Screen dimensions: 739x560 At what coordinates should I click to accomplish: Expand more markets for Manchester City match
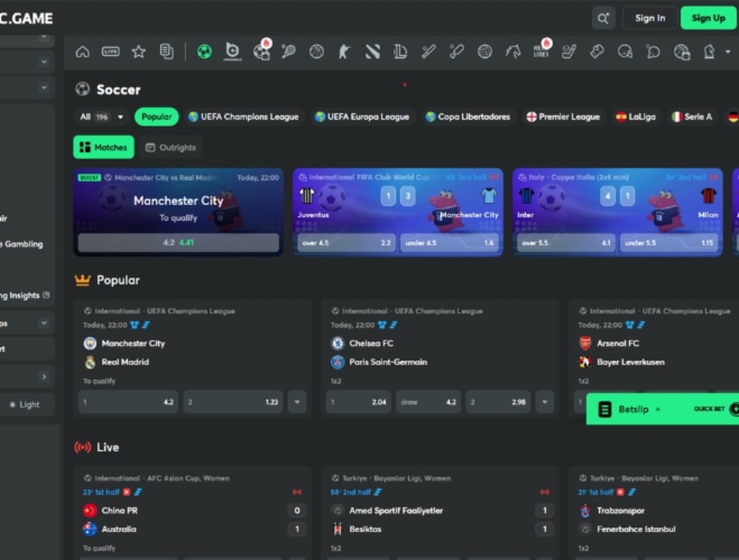click(297, 402)
